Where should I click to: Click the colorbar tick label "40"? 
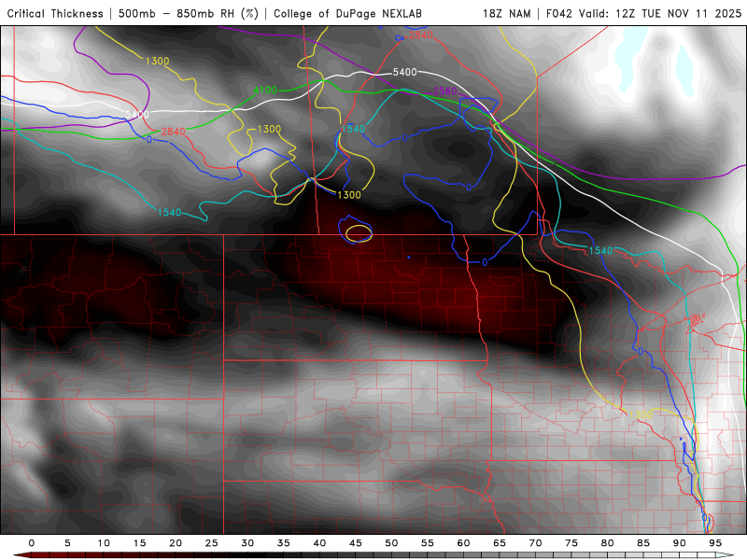click(x=319, y=543)
